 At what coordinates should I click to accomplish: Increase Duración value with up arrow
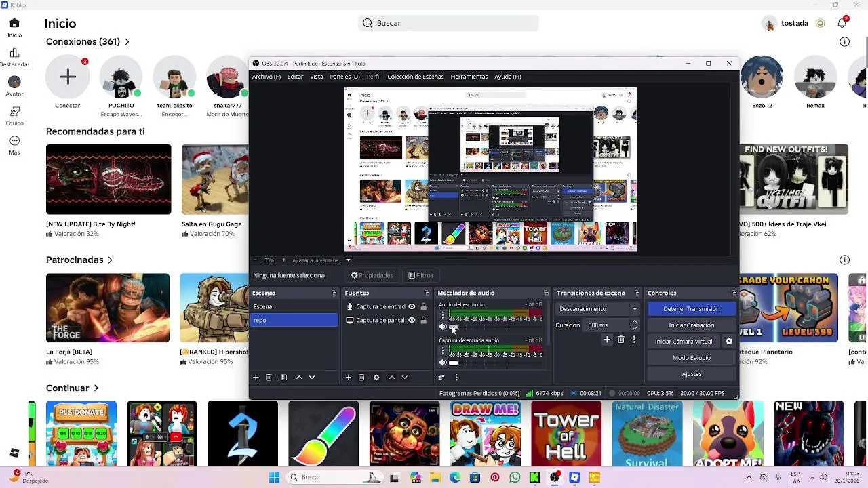pyautogui.click(x=635, y=322)
